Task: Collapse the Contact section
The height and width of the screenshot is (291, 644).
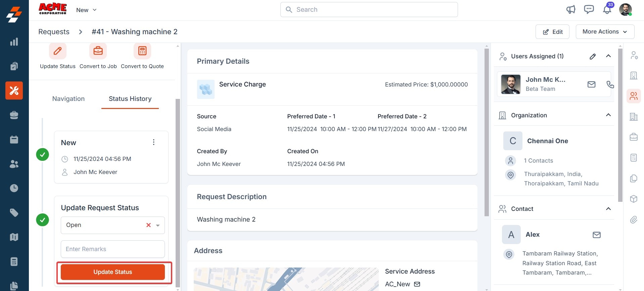Action: pos(608,209)
